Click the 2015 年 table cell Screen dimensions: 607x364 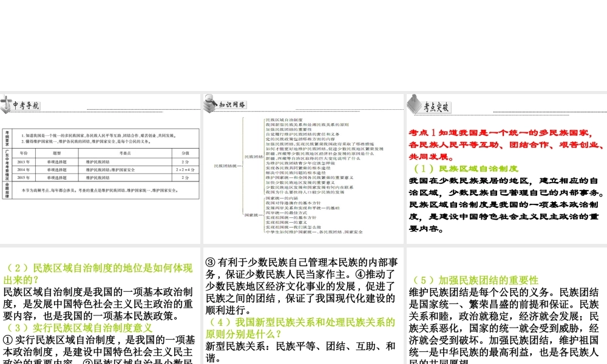(x=24, y=178)
